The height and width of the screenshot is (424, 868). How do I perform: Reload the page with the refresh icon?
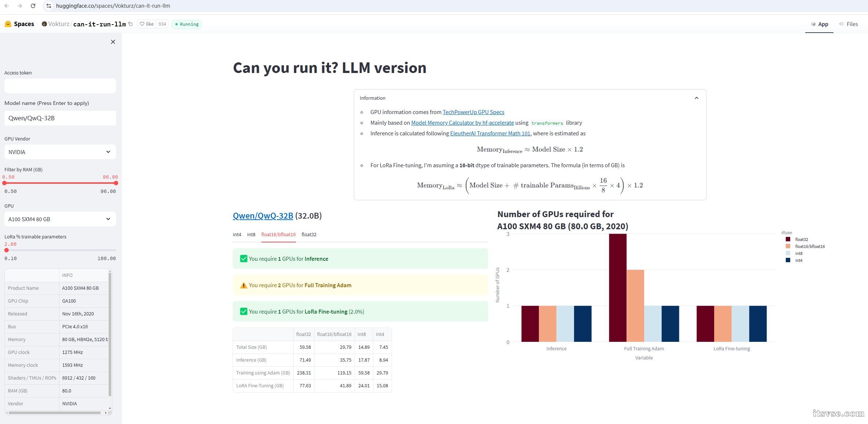click(33, 6)
